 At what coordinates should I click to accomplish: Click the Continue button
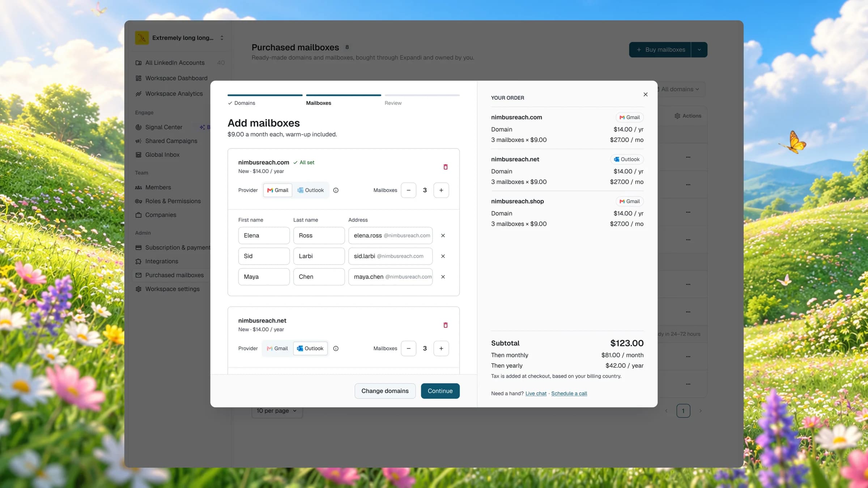tap(440, 391)
